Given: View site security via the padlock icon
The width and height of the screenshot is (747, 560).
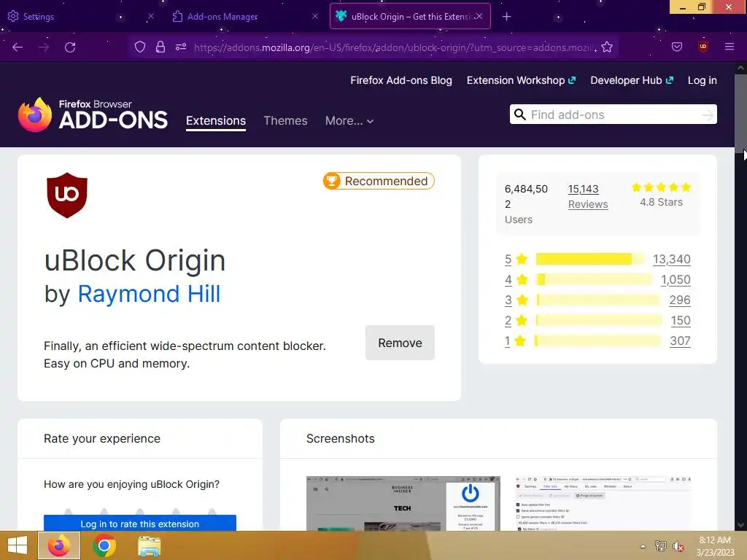Looking at the screenshot, I should point(160,47).
